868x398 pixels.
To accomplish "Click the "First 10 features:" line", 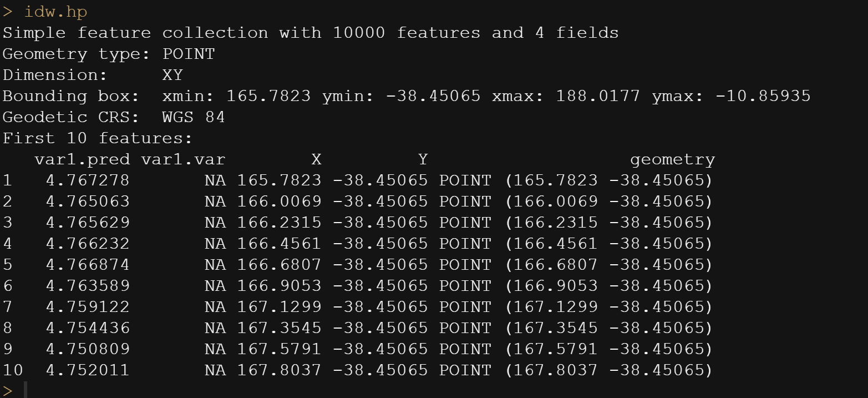I will point(98,138).
